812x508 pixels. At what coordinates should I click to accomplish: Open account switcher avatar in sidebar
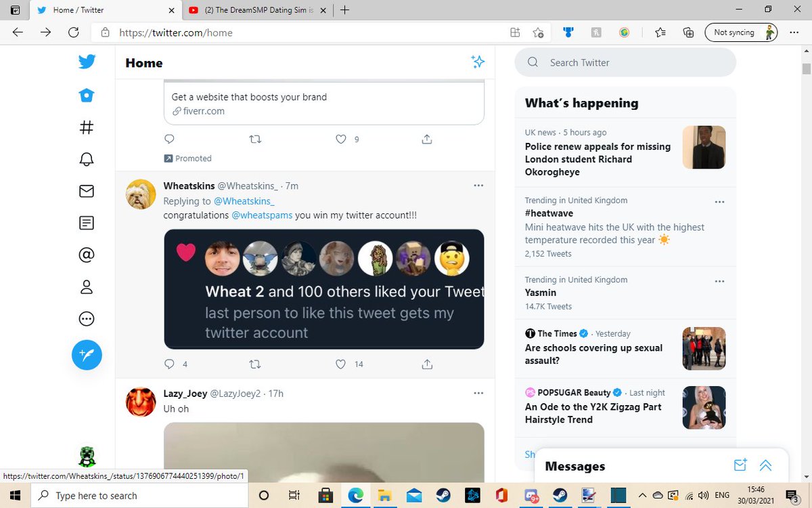pos(87,457)
